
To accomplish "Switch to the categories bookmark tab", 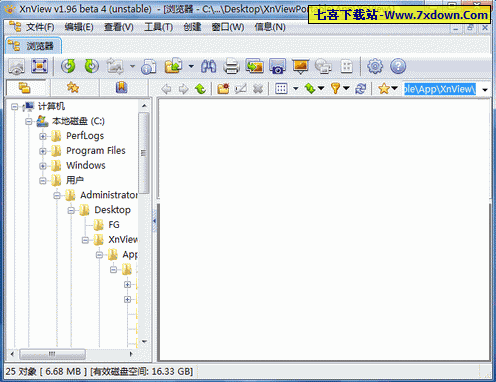I will 122,88.
